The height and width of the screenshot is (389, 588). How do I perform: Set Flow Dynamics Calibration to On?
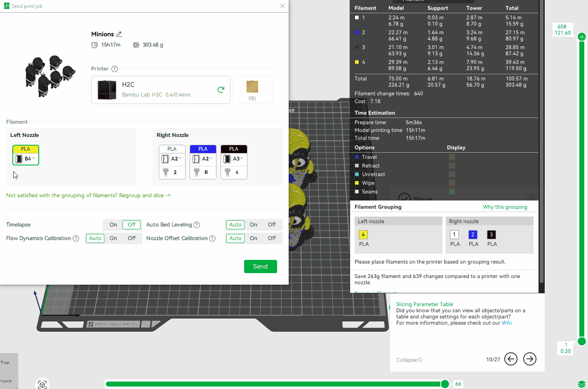pos(113,238)
